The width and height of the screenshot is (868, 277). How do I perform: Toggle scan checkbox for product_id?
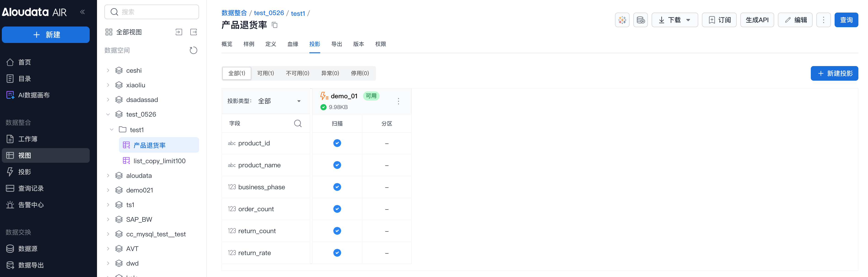tap(337, 143)
